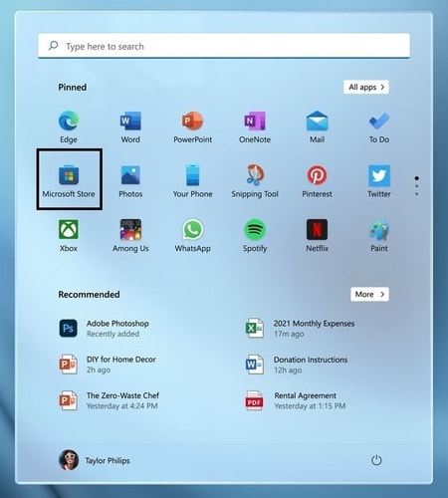Launch Netflix pinned app

click(317, 236)
